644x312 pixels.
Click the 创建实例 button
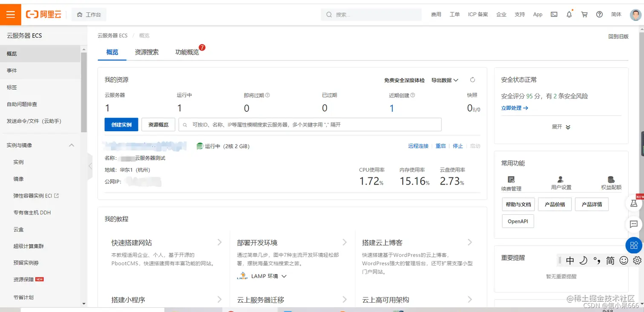121,124
